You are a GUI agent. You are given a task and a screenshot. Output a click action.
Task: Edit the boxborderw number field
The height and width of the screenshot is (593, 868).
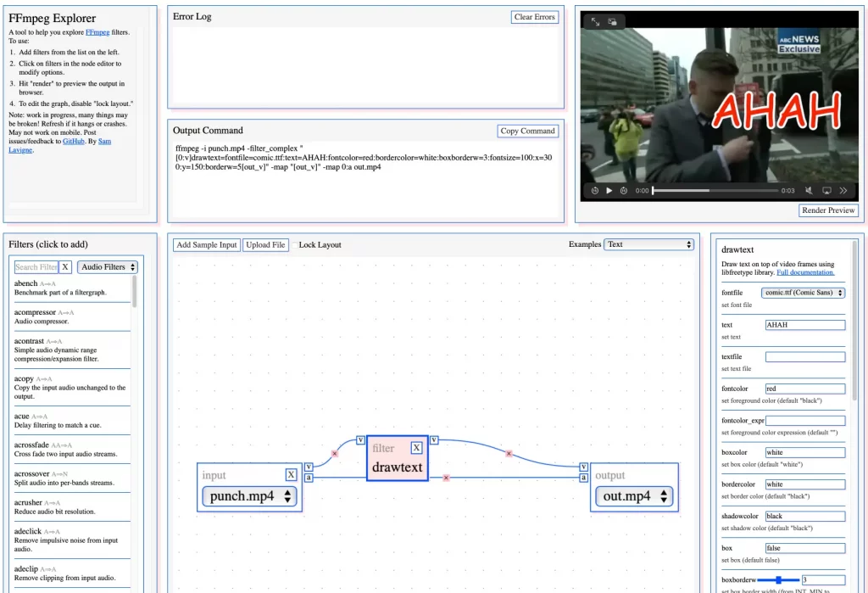click(x=823, y=580)
